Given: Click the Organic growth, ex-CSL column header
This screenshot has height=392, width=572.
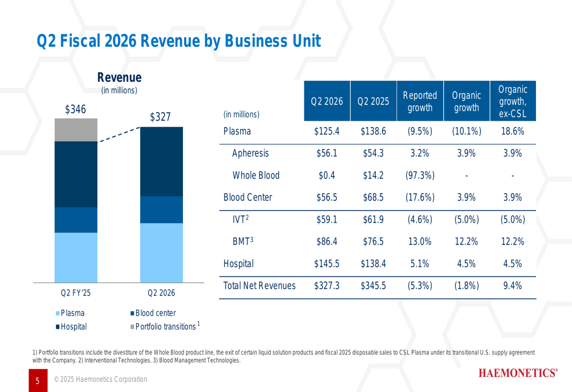Looking at the screenshot, I should click(513, 101).
